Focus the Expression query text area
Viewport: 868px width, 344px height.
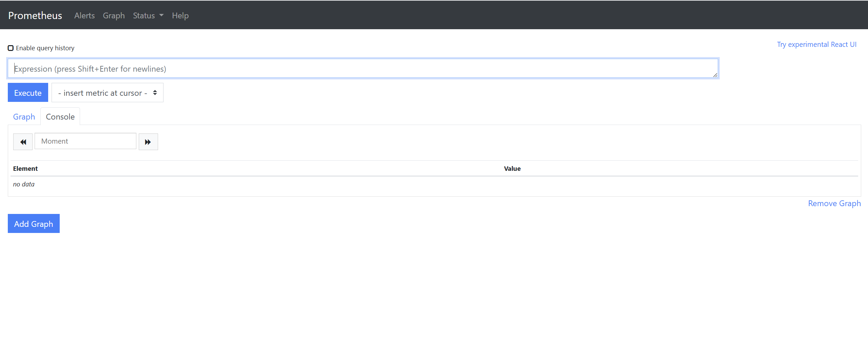(363, 69)
